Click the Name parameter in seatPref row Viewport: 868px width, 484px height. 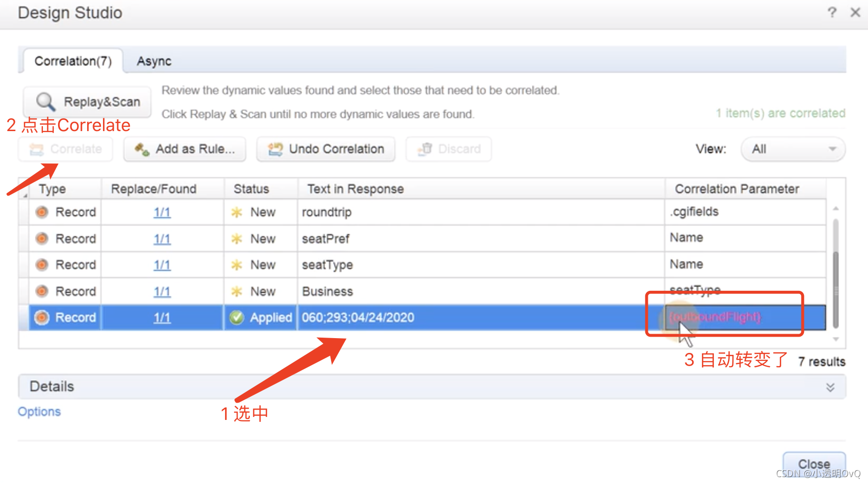pyautogui.click(x=745, y=238)
